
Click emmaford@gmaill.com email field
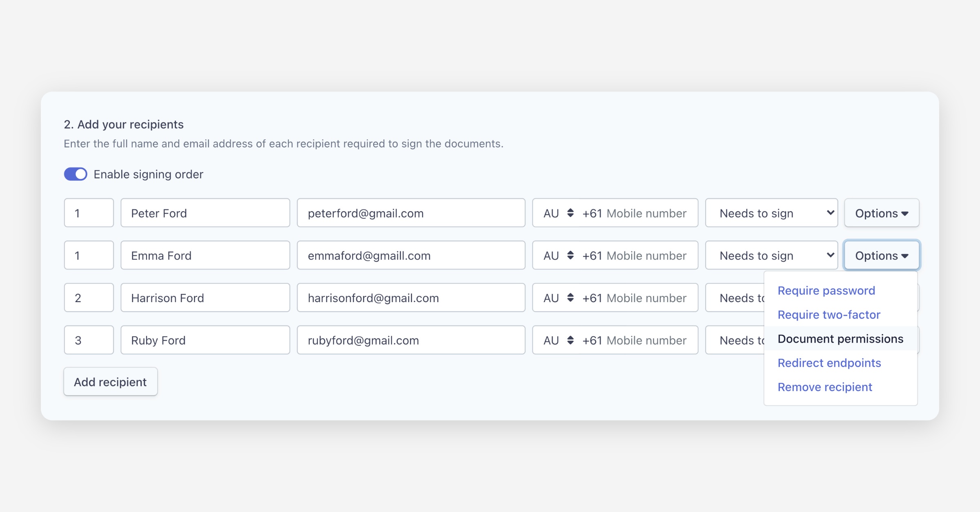pyautogui.click(x=410, y=256)
